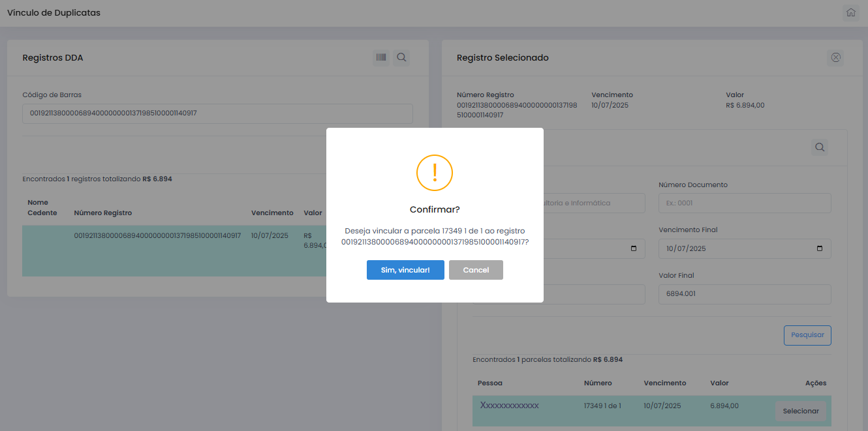The height and width of the screenshot is (431, 868).
Task: Close the Registro Selecionado panel with the X icon
Action: pos(835,58)
